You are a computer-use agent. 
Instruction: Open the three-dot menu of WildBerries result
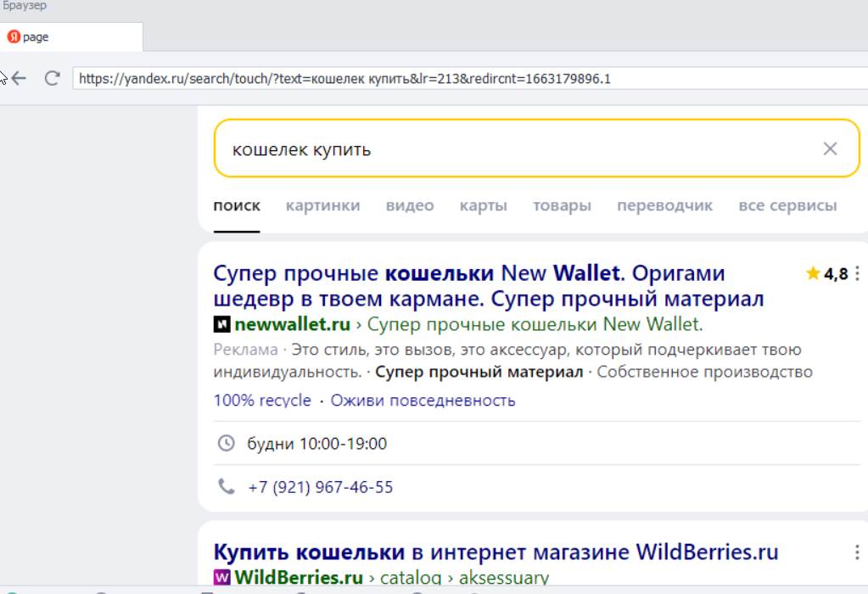click(857, 552)
